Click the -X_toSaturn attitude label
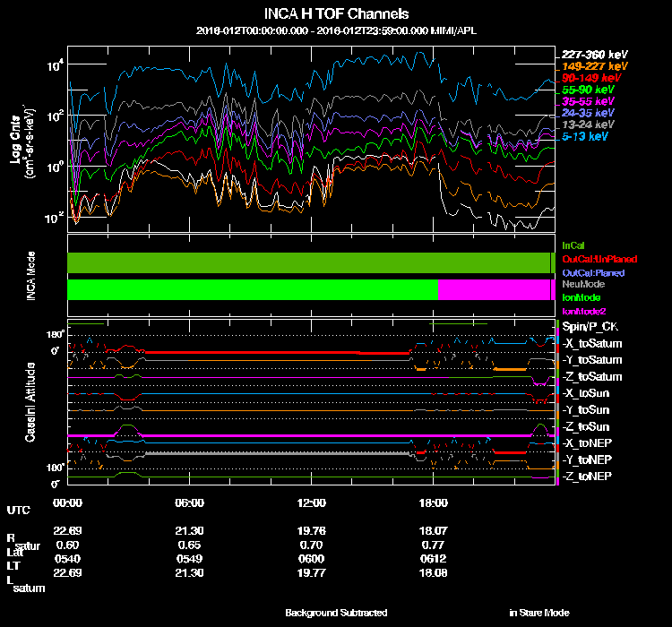 pos(592,343)
